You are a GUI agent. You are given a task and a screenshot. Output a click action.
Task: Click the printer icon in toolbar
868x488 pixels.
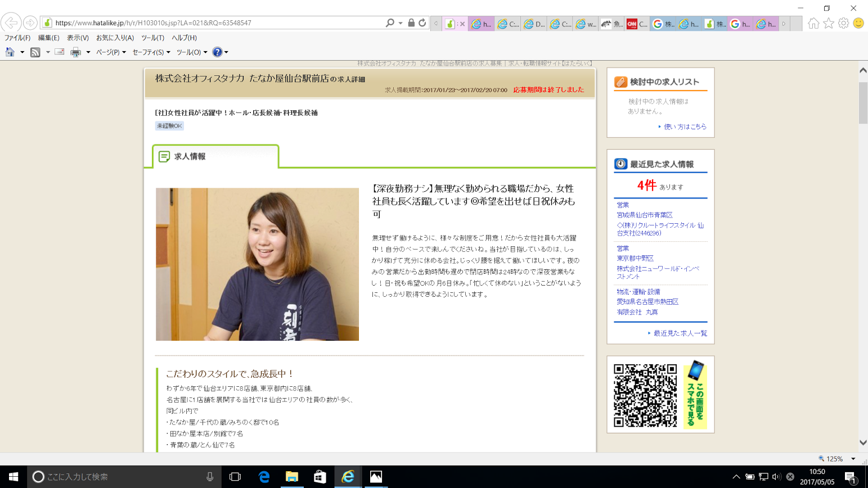coord(75,52)
